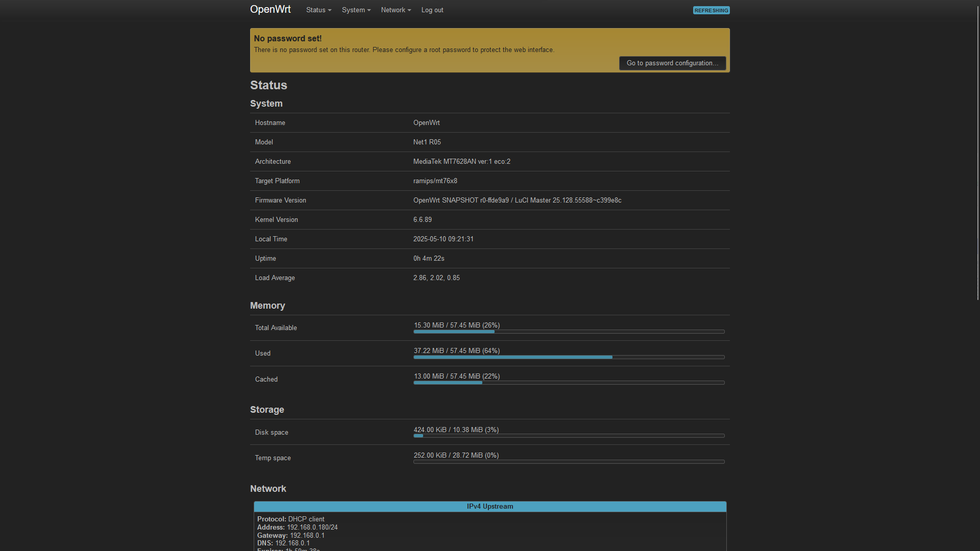Click the Status page heading
This screenshot has width=980, height=551.
pos(268,85)
